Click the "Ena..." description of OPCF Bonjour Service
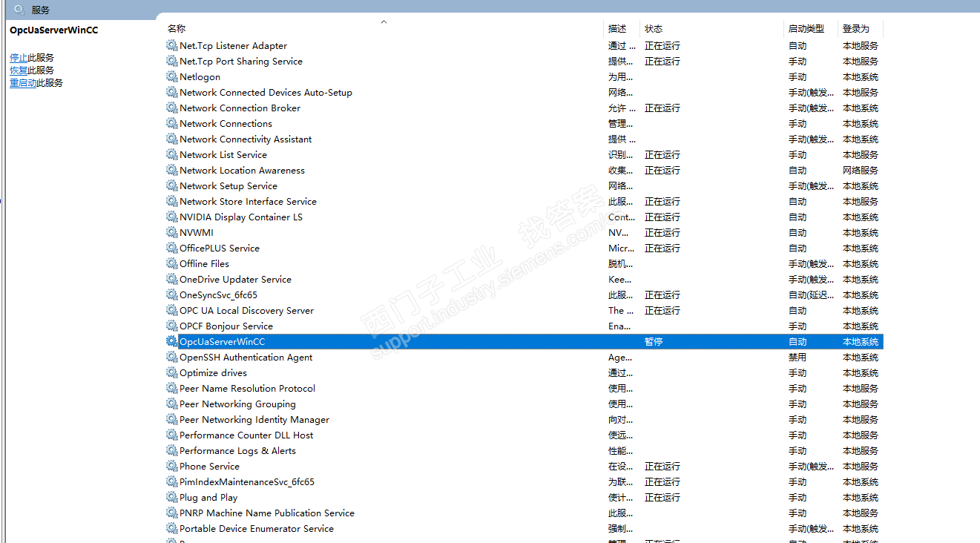This screenshot has width=980, height=543. (620, 326)
